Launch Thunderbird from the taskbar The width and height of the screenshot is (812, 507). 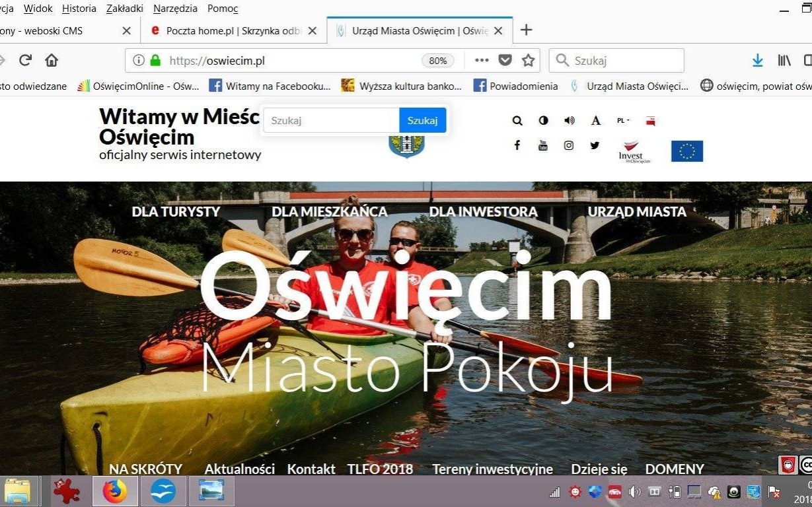click(x=163, y=490)
